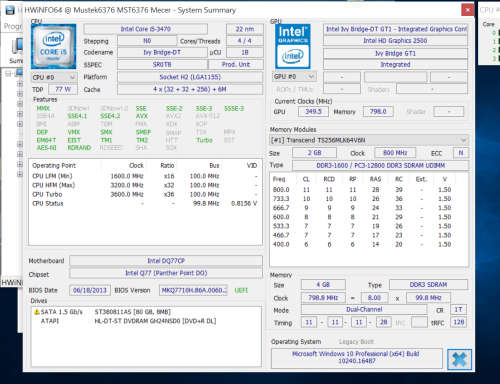Click the HWiNFO64 title bar app icon
Screen dimensions: 500x384
coord(10,10)
